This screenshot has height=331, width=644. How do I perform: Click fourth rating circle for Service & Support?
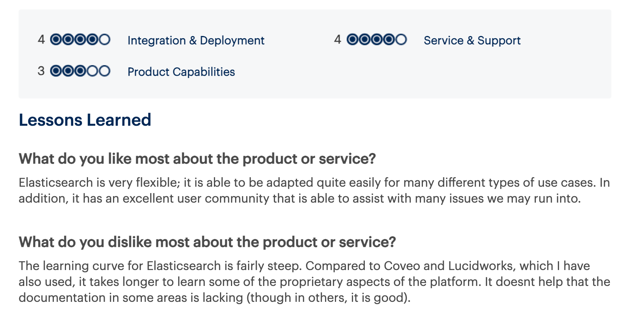389,39
